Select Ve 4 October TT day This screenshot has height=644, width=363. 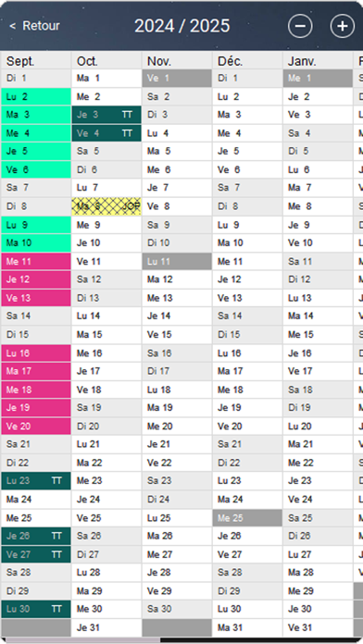click(x=106, y=133)
